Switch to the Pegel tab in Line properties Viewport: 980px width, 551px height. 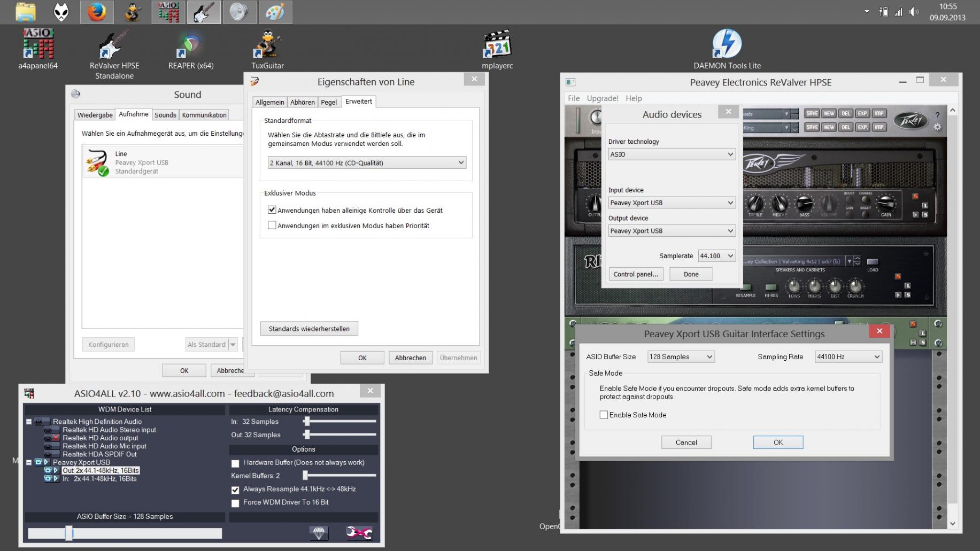coord(329,102)
